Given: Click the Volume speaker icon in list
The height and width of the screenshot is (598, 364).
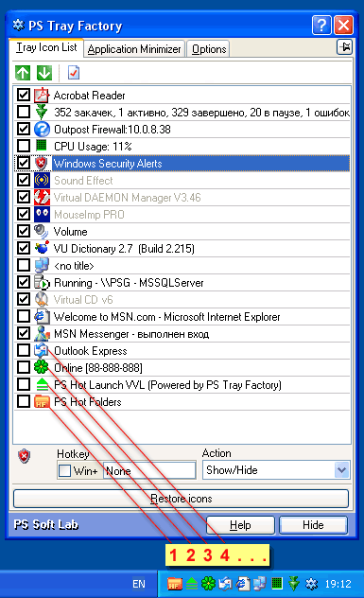Looking at the screenshot, I should click(x=42, y=232).
